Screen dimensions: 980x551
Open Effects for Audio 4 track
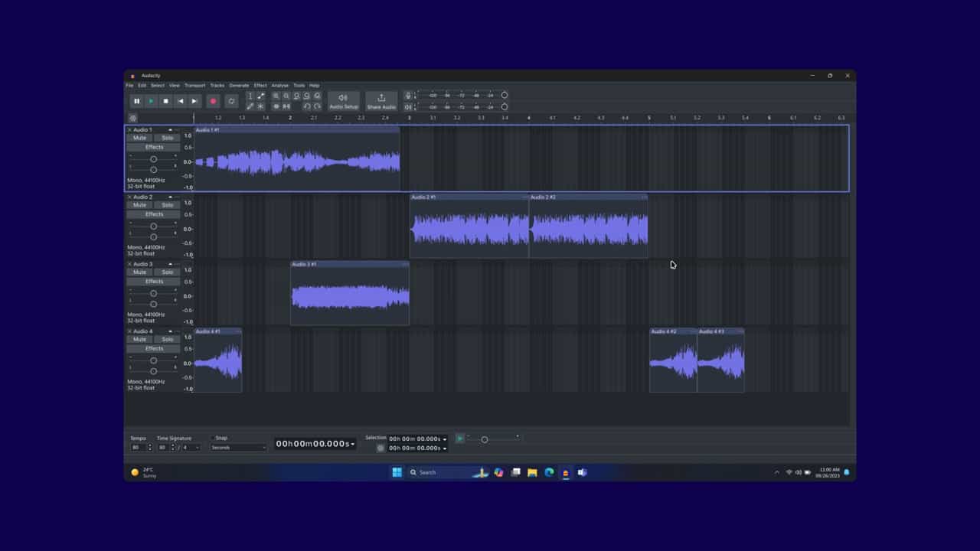(154, 349)
